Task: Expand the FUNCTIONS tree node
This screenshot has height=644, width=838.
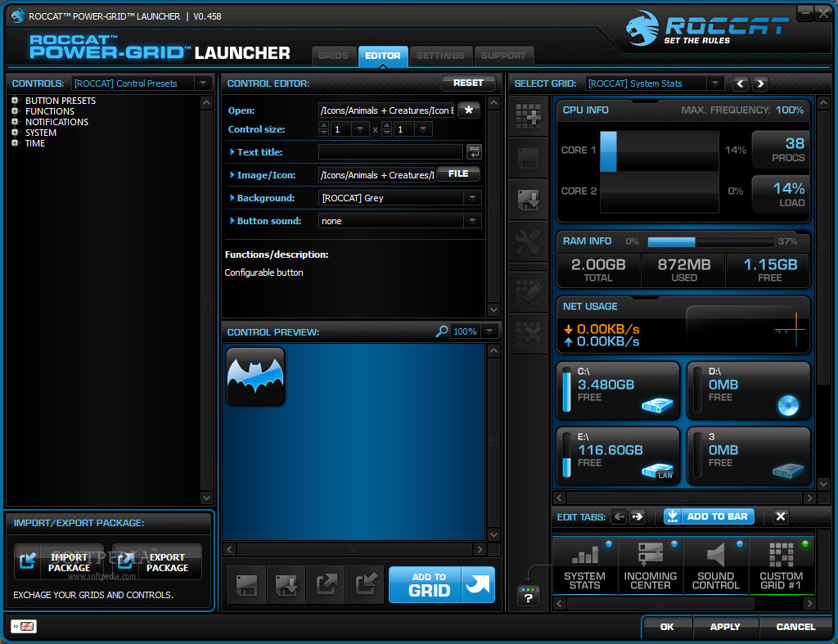Action: pos(15,111)
